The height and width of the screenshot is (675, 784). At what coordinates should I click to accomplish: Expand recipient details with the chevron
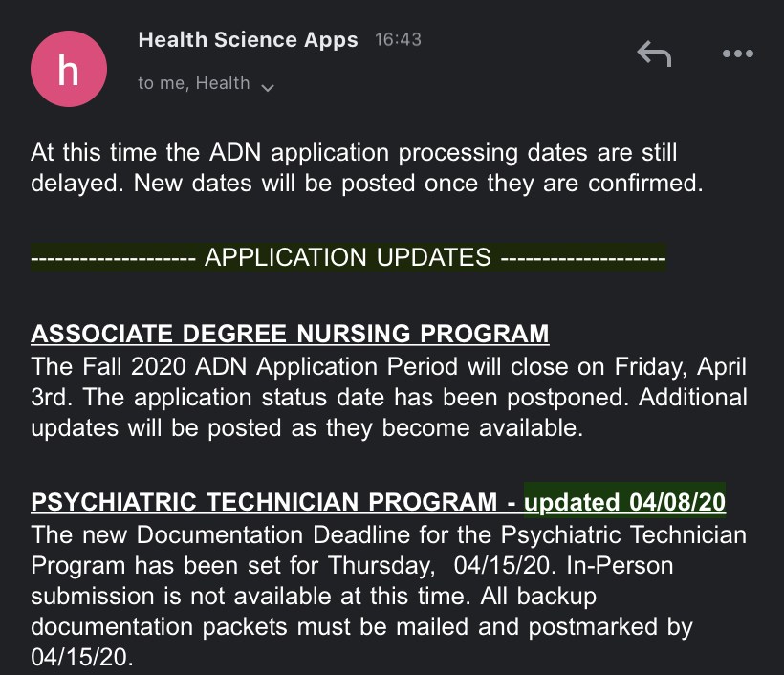[268, 88]
